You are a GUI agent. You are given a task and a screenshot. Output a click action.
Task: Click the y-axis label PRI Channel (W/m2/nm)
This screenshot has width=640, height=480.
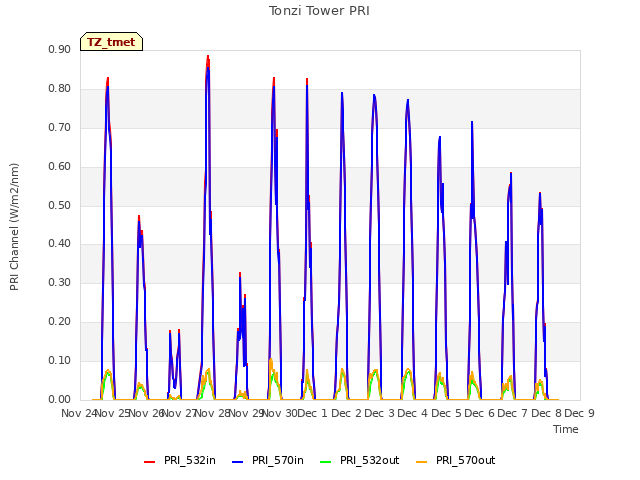tap(14, 227)
